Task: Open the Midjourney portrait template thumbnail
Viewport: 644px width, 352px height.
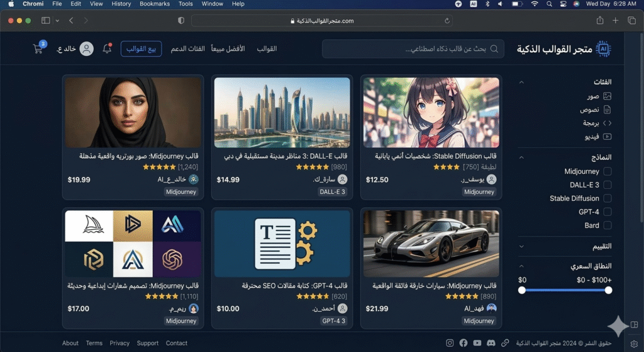Action: (133, 113)
